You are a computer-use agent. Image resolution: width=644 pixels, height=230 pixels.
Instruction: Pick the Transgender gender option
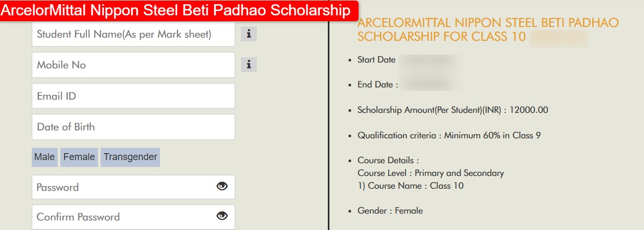tap(130, 157)
